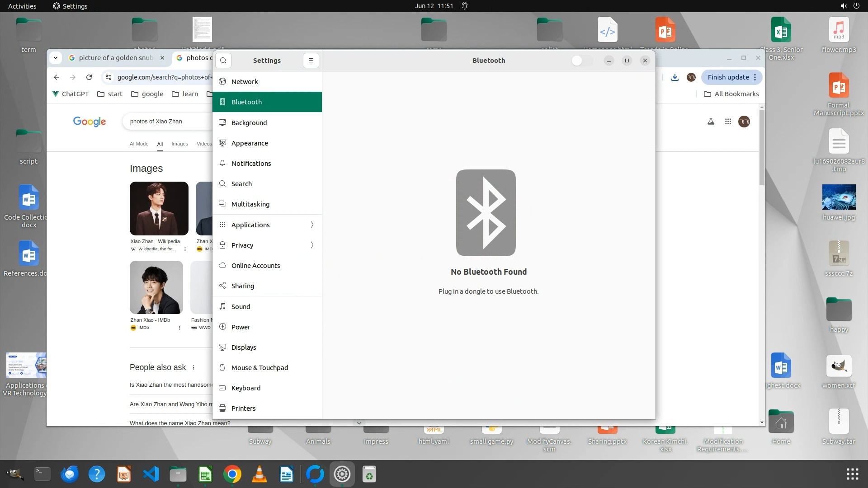Image resolution: width=868 pixels, height=488 pixels.
Task: Click the Xiao Zhan Wikipedia image thumbnail
Action: click(159, 208)
